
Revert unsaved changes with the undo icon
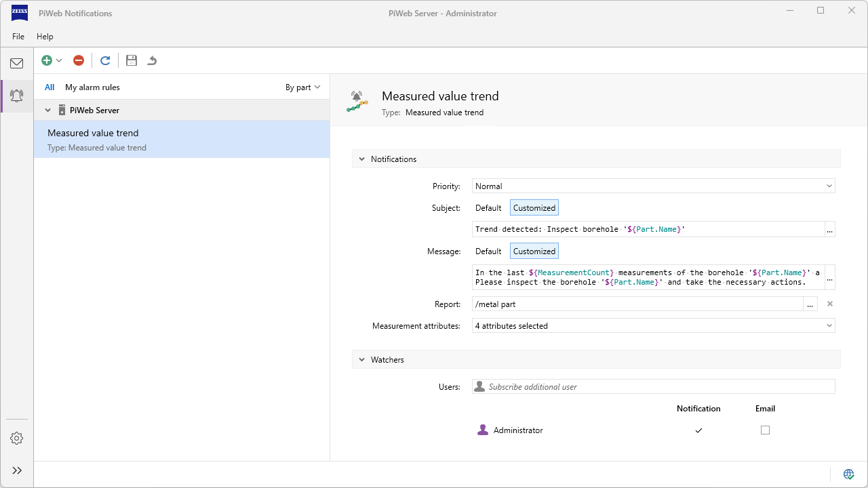(x=152, y=60)
